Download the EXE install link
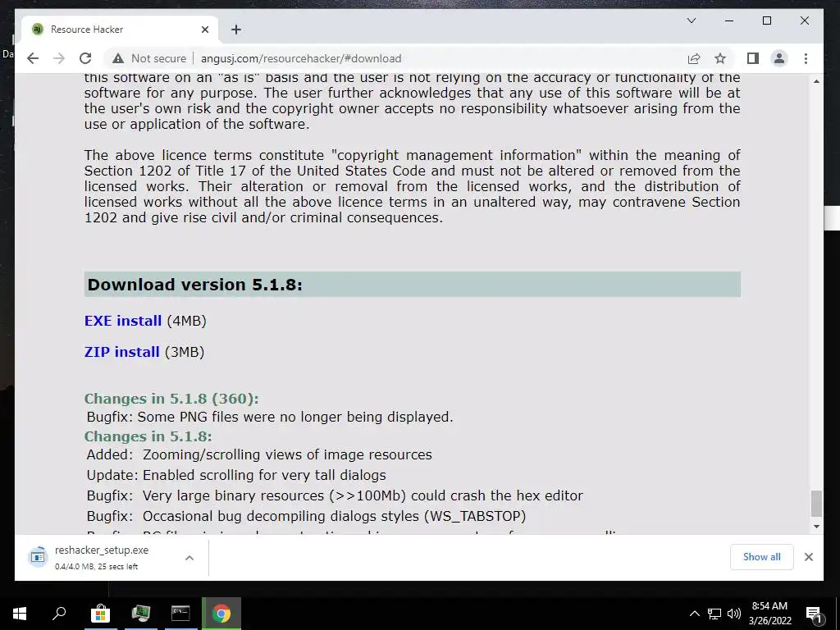This screenshot has width=840, height=630. (123, 321)
